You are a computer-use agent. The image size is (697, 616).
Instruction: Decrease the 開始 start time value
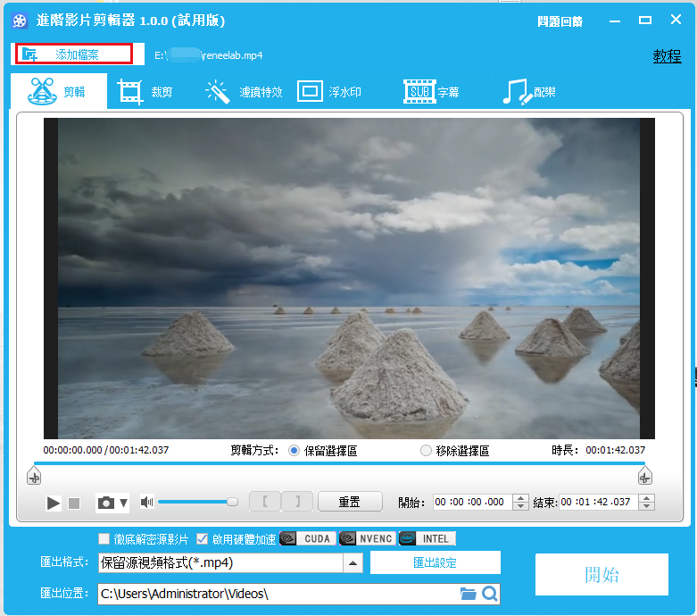pyautogui.click(x=520, y=506)
